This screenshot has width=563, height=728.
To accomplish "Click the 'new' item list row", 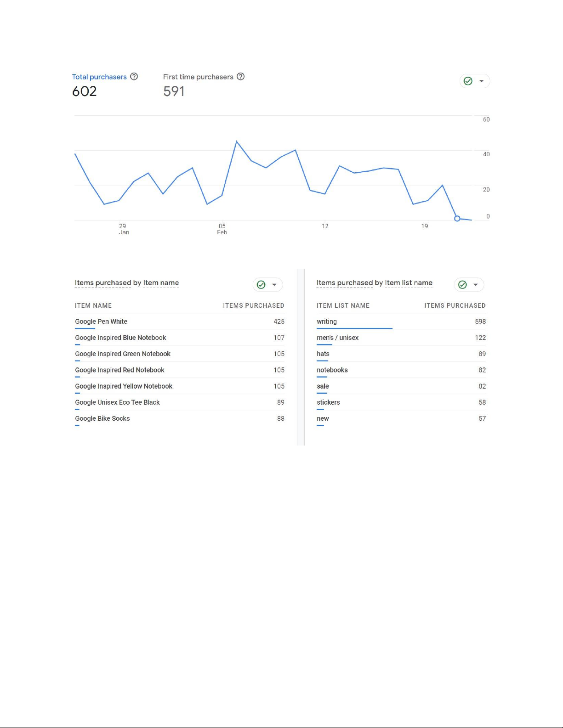I will [401, 418].
